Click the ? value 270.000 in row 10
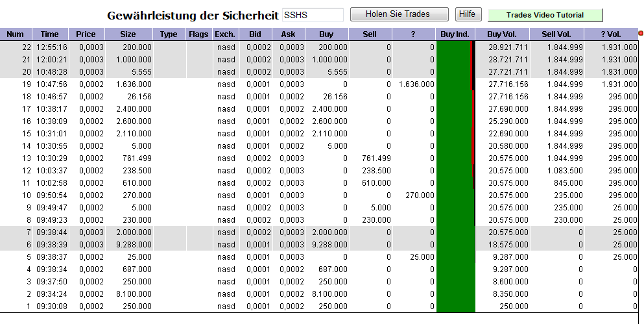Screen dimensions: 644x324 420,195
